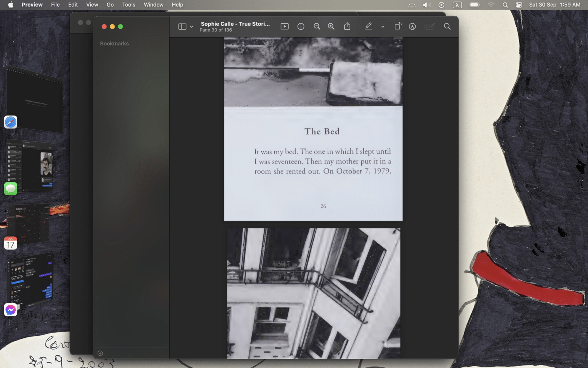588x368 pixels.
Task: Open sidebar view options chevron
Action: coord(191,27)
